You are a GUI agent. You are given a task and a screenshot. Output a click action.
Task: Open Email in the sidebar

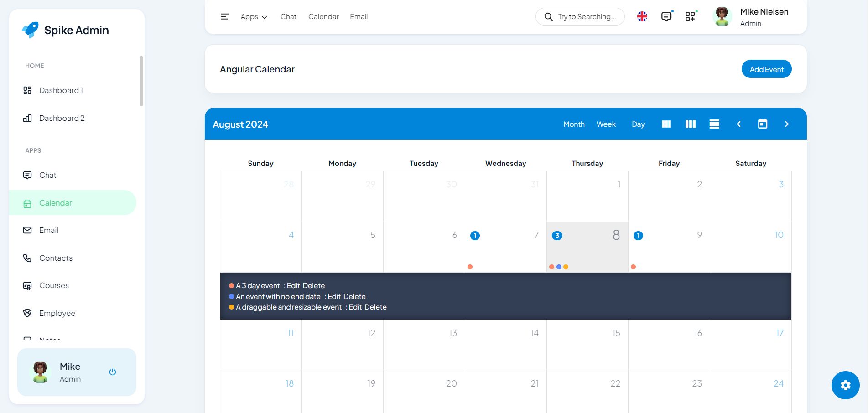click(48, 230)
